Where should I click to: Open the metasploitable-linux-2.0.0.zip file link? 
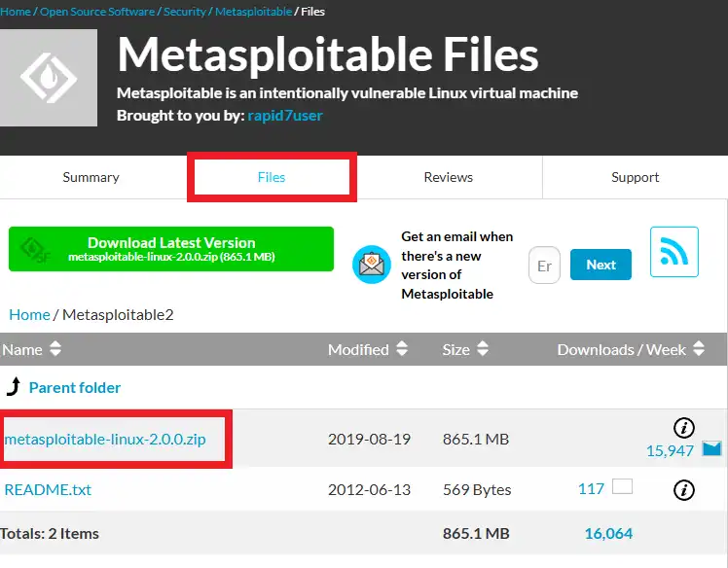[105, 440]
